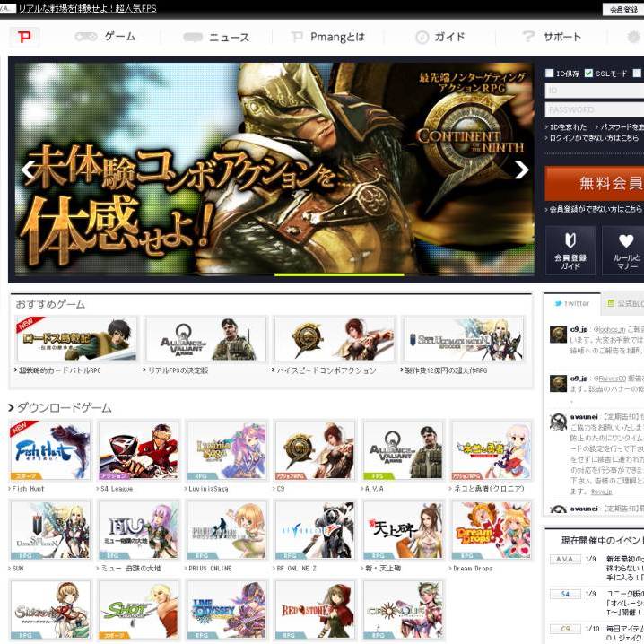The width and height of the screenshot is (644, 644).
Task: Select the S4 event tag dated 1/9
Action: point(565,594)
